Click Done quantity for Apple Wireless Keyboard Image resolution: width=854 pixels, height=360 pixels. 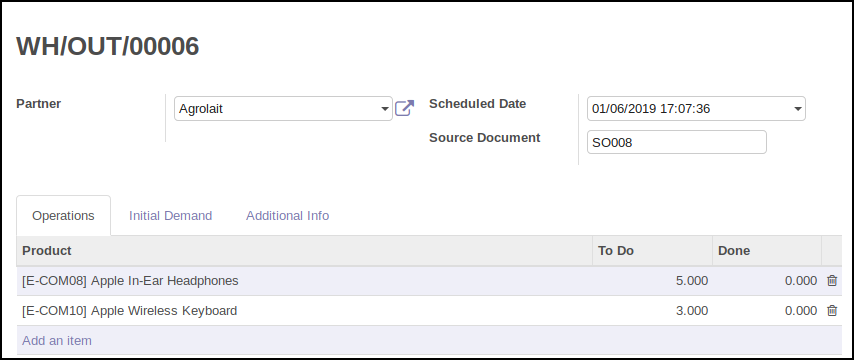pyautogui.click(x=801, y=311)
